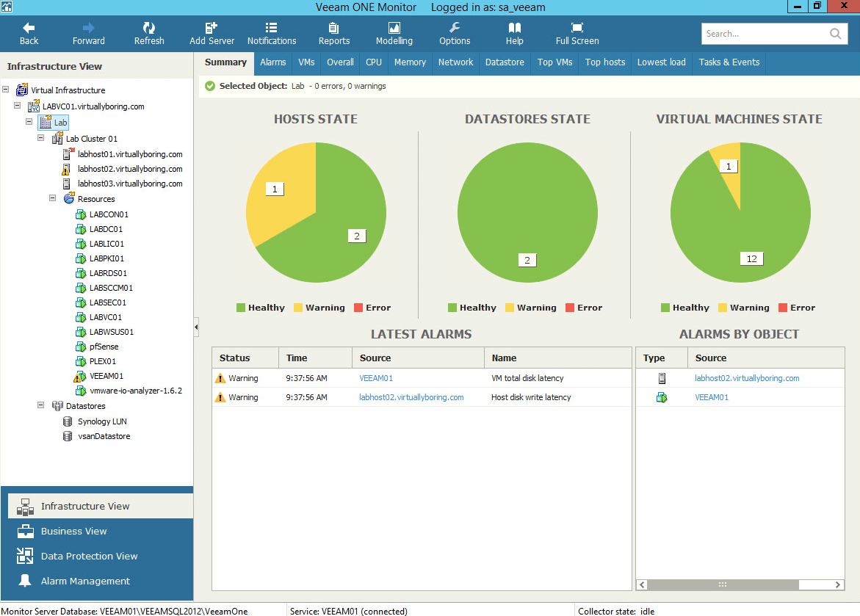Click the Lab Cluster 01 cluster icon

[x=57, y=139]
